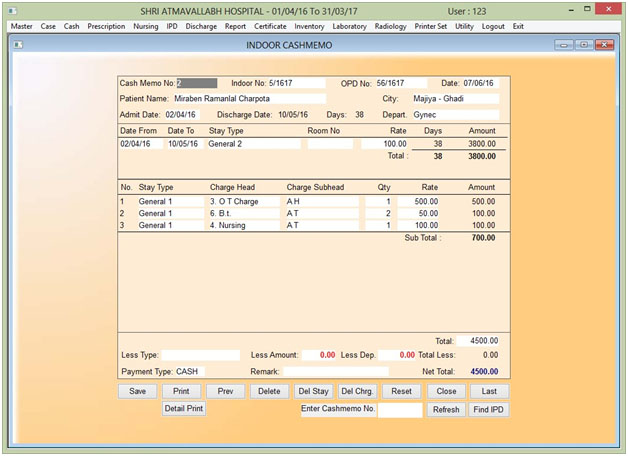
Task: Maximize the Indoor Cashmemo inner window
Action: click(583, 45)
